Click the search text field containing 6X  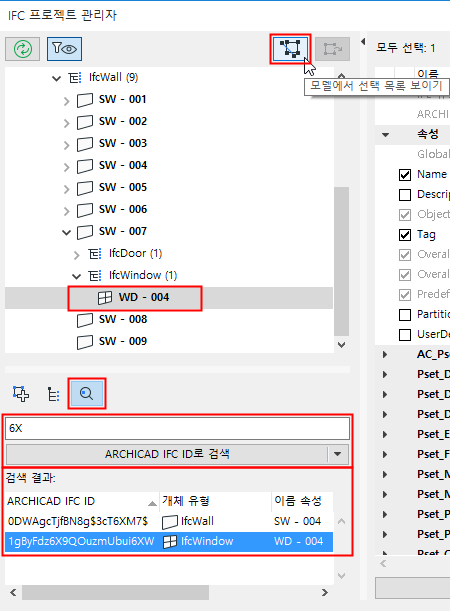[x=177, y=428]
